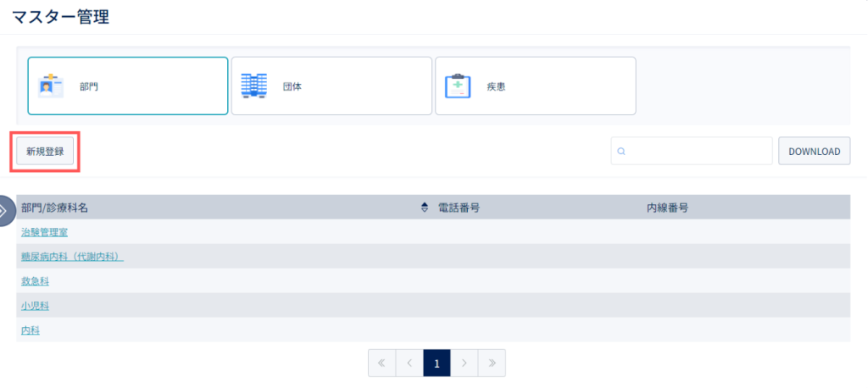
Task: Select page 1 in pagination
Action: [x=437, y=363]
